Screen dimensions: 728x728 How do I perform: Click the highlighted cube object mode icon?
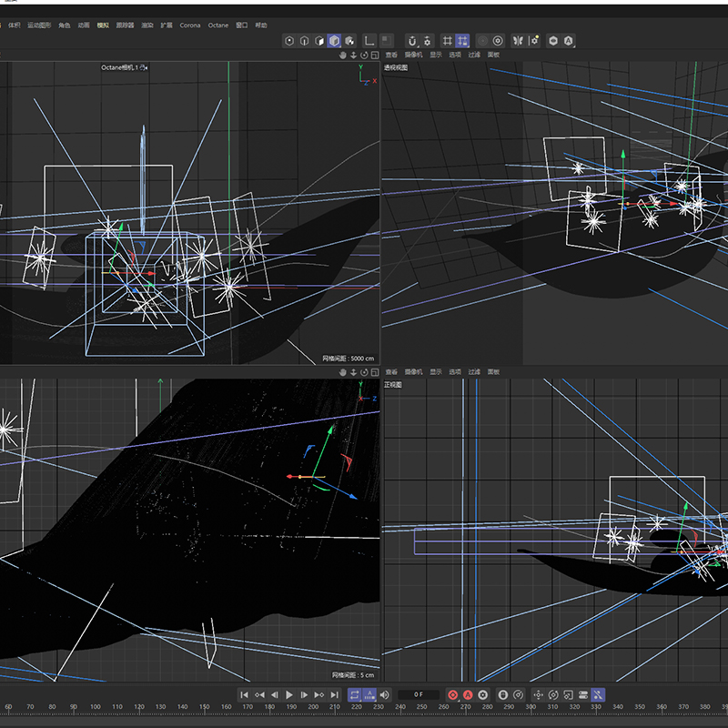coord(334,41)
